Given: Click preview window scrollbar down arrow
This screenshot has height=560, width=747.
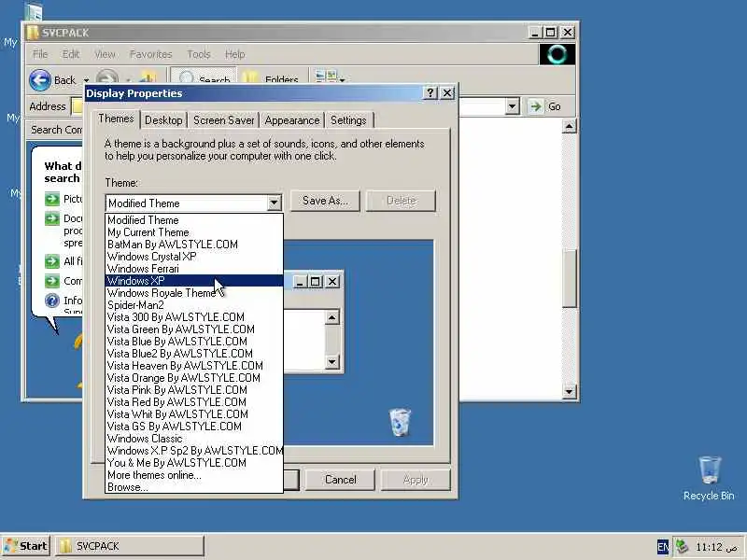Looking at the screenshot, I should pos(332,362).
